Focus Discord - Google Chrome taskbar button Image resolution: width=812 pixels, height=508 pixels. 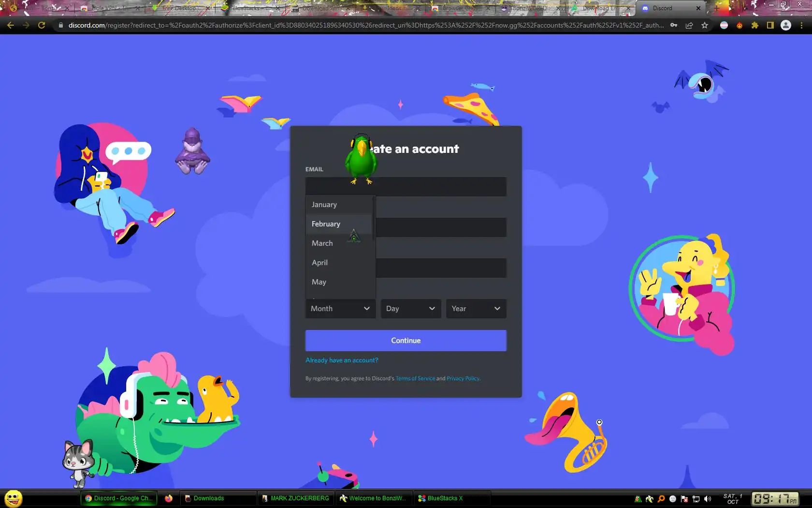pos(119,498)
